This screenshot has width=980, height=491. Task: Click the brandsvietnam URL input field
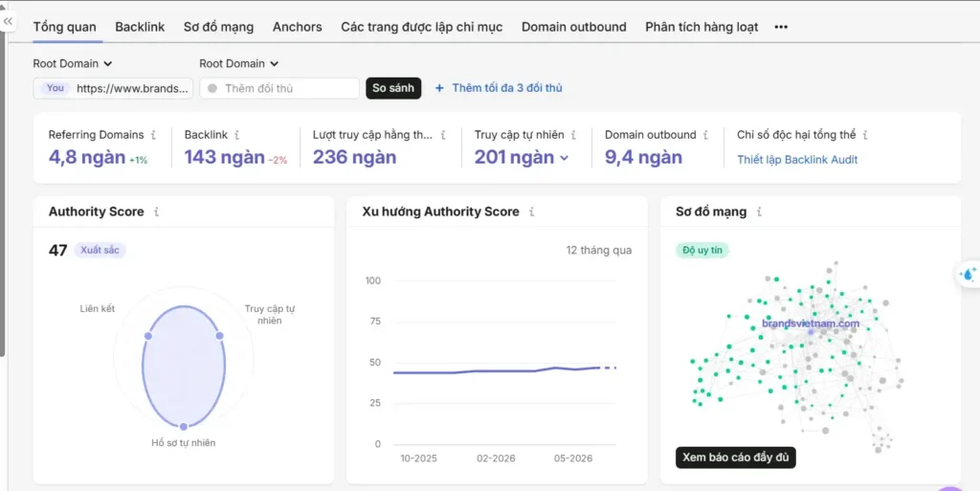click(113, 88)
